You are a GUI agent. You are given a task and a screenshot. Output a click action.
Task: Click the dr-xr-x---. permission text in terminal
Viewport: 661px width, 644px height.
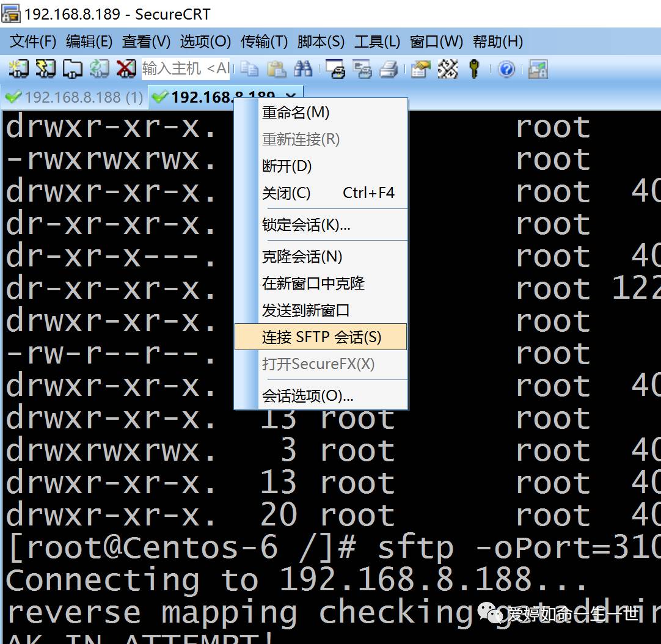[111, 257]
